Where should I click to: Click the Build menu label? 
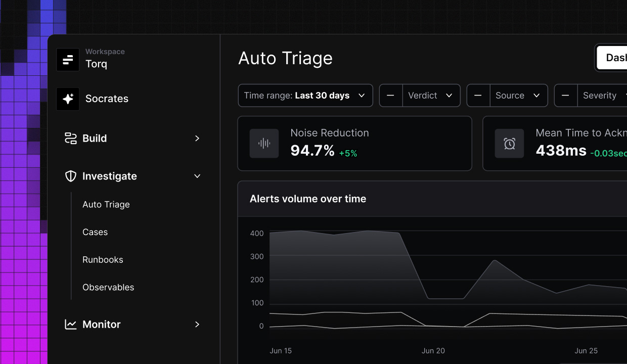(95, 139)
